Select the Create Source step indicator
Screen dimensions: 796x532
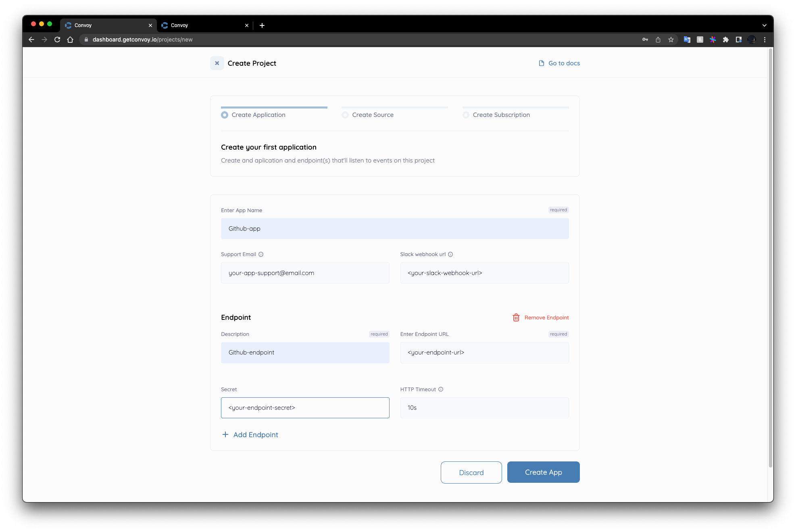[x=345, y=115]
